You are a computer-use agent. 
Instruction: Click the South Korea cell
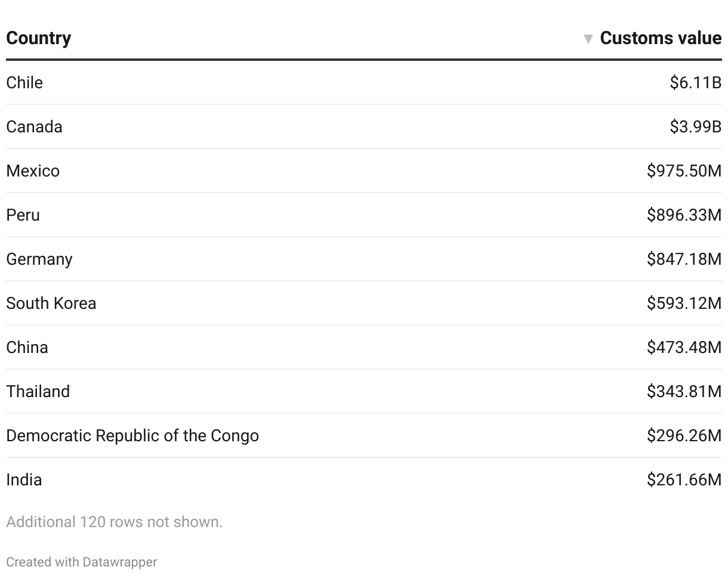pos(51,303)
